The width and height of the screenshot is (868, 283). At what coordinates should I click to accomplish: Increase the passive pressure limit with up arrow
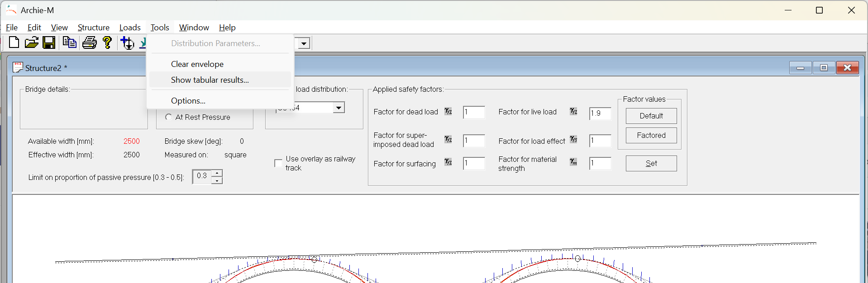pos(217,173)
